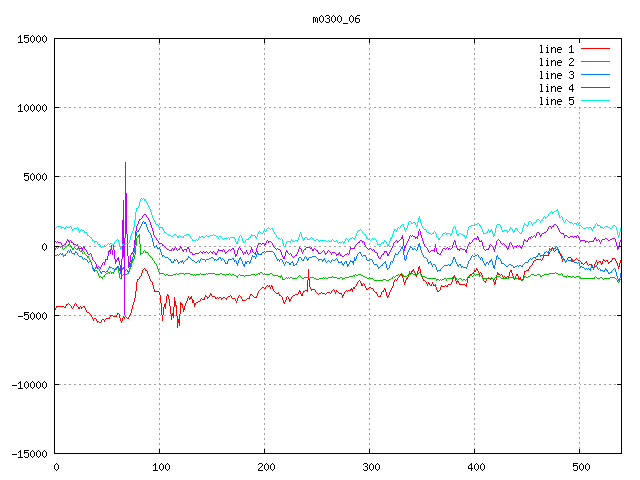Click the y-axis label 5000
The image size is (640, 480).
click(36, 177)
